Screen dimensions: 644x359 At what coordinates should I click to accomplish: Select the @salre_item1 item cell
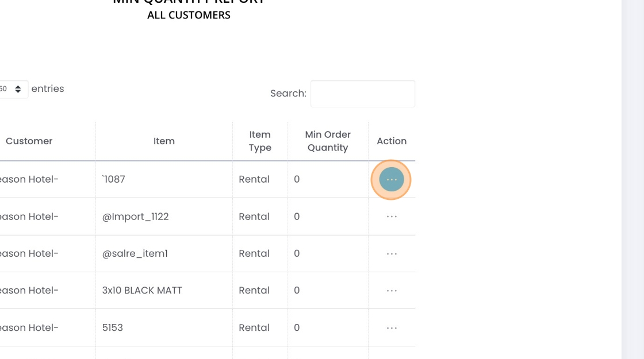tap(135, 253)
